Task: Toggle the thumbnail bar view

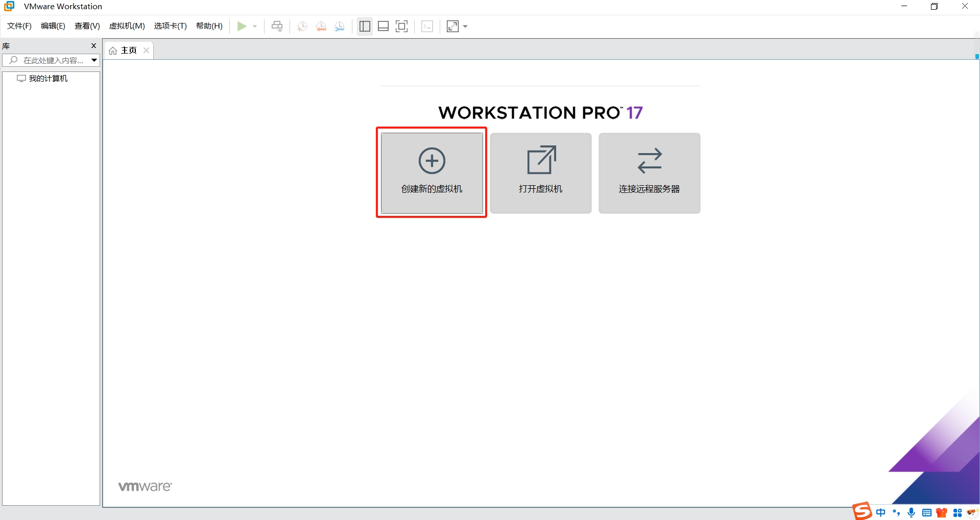Action: coord(384,26)
